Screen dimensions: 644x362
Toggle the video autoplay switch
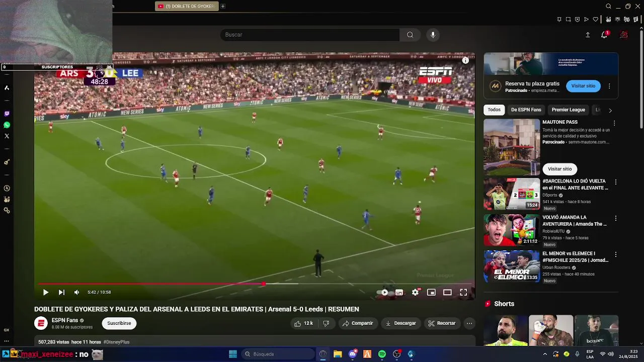click(x=383, y=292)
